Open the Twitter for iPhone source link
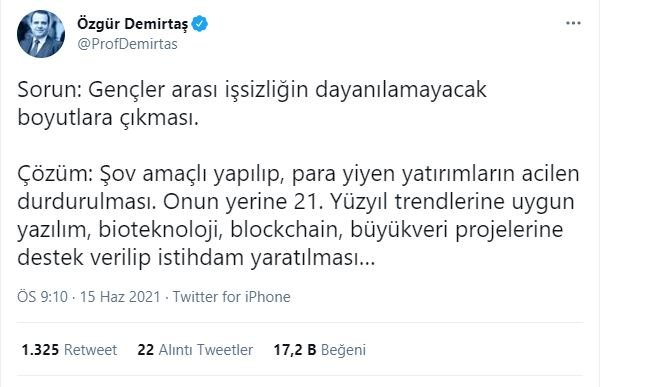This screenshot has width=670, height=387. point(232,296)
